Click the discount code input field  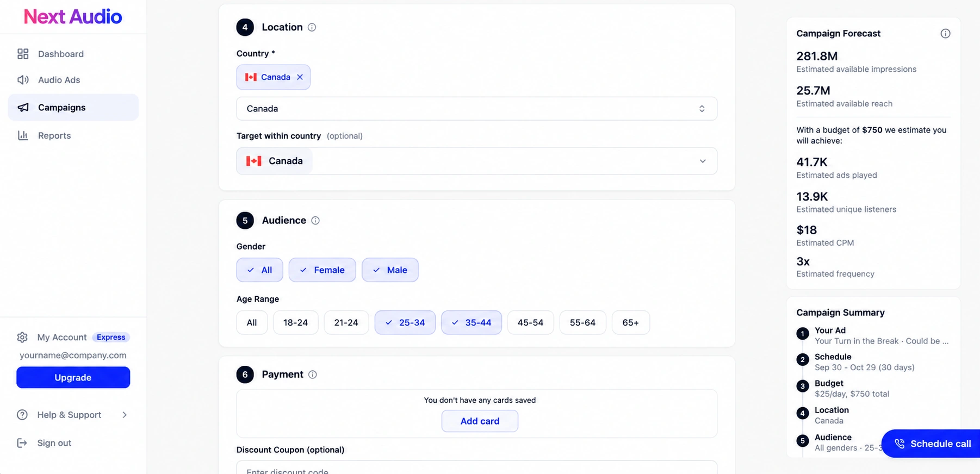click(x=476, y=468)
